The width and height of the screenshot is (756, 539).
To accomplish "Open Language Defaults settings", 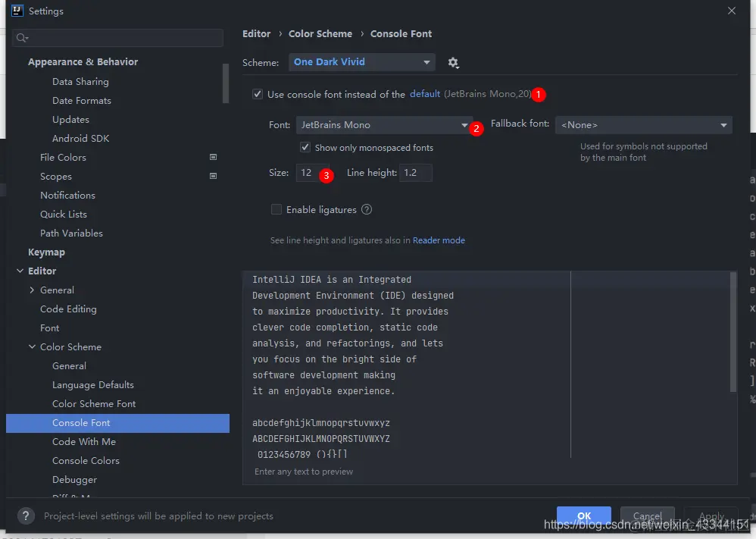I will tap(93, 385).
